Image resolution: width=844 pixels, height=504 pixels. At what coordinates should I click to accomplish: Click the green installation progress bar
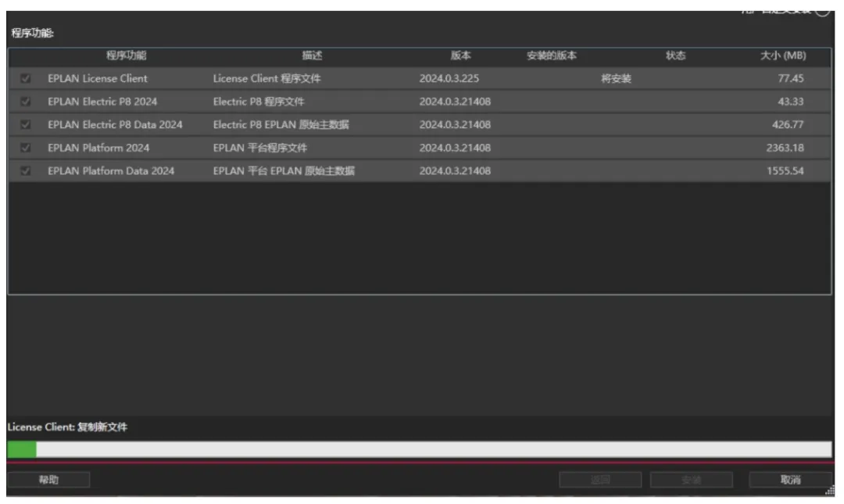click(420, 449)
